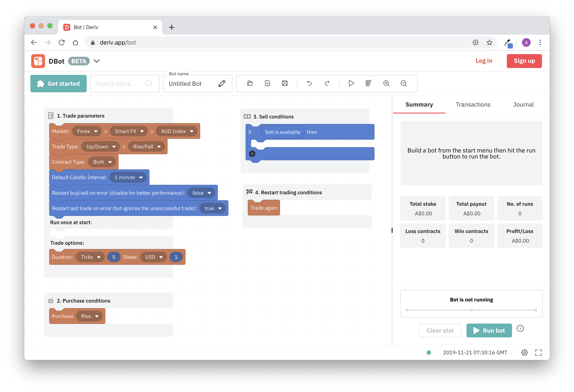Click the Clear stat button
Screen dimensions: 574x392
[440, 330]
